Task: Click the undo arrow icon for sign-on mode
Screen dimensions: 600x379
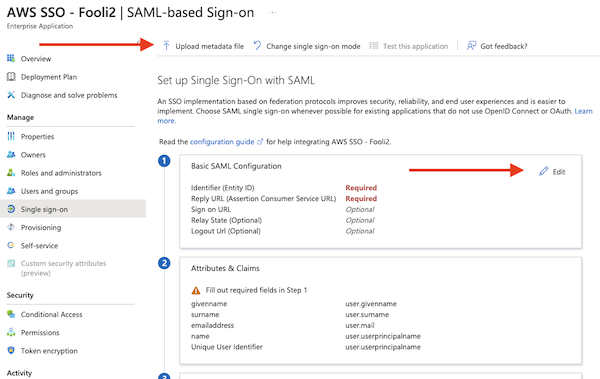Action: (x=257, y=46)
